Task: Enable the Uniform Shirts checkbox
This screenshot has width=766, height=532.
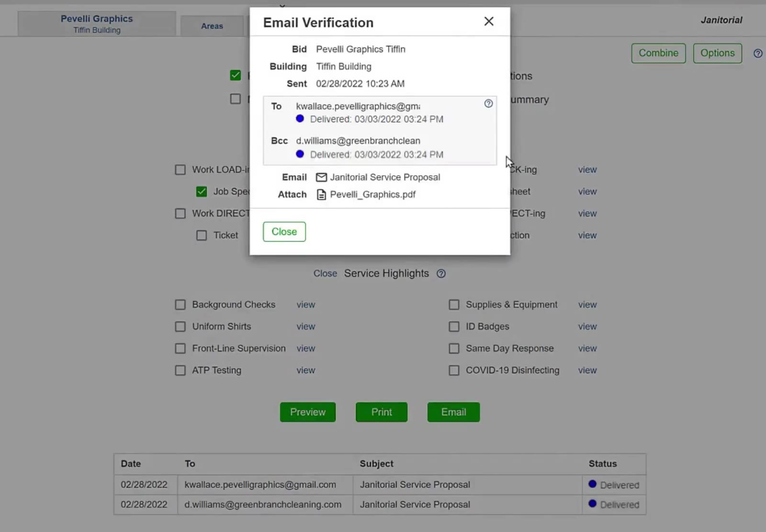Action: pyautogui.click(x=180, y=327)
